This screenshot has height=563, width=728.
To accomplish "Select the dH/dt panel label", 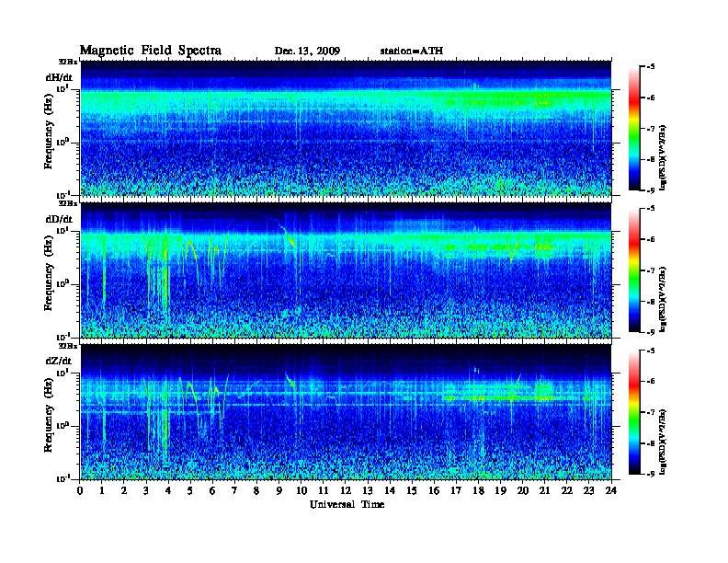I will (x=59, y=77).
